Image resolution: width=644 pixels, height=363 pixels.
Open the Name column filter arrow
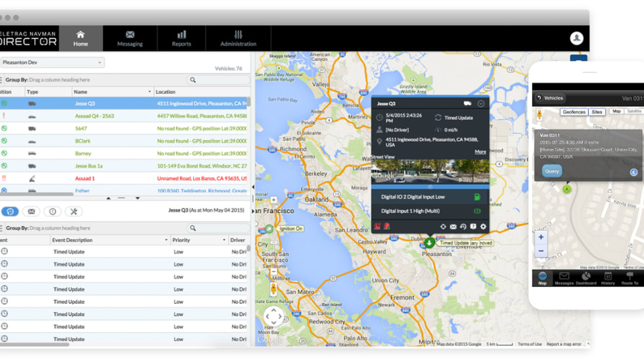[x=150, y=92]
